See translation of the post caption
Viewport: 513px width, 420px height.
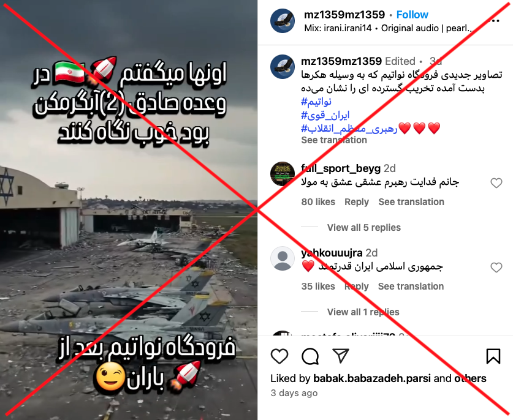point(334,140)
